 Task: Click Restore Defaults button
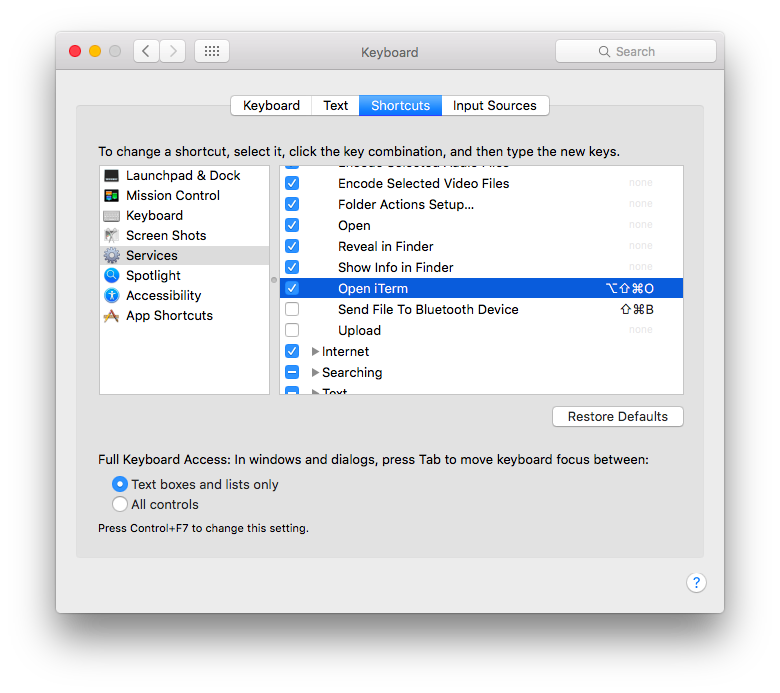[618, 416]
